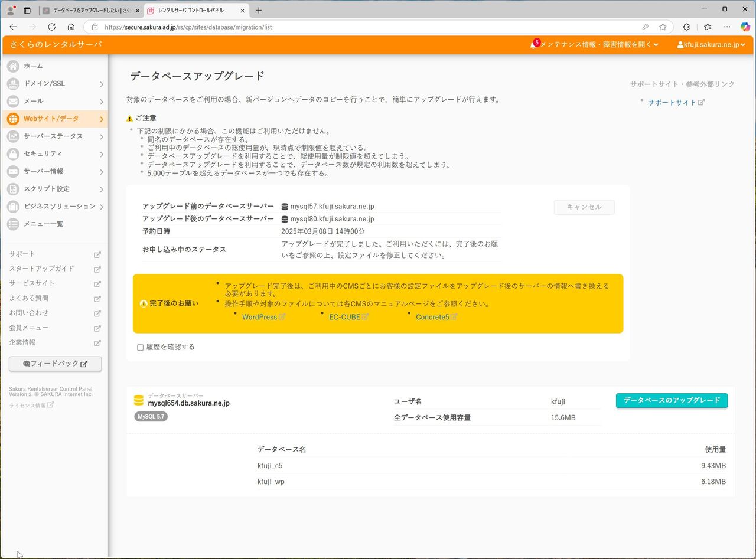Viewport: 756px width, 559px height.
Task: Click the envelope icon beside メール
Action: (x=13, y=101)
